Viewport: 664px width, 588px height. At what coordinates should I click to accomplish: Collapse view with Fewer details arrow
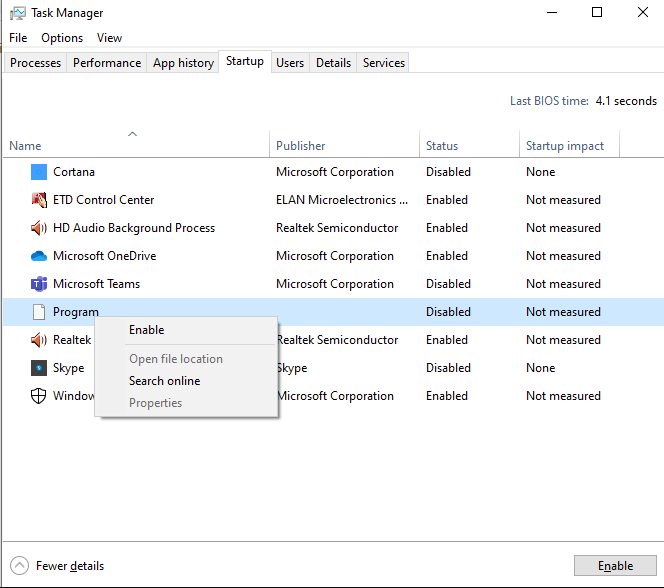pyautogui.click(x=19, y=566)
